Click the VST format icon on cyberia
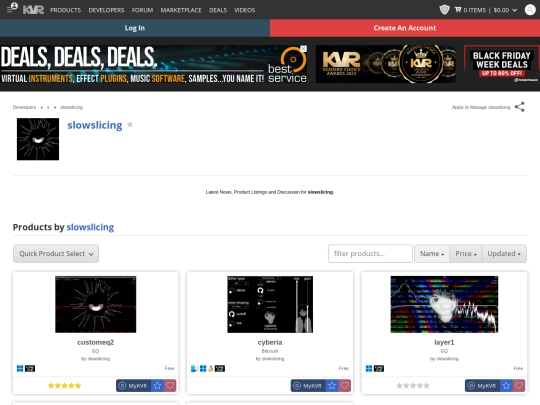The height and width of the screenshot is (405, 540). (x=220, y=368)
